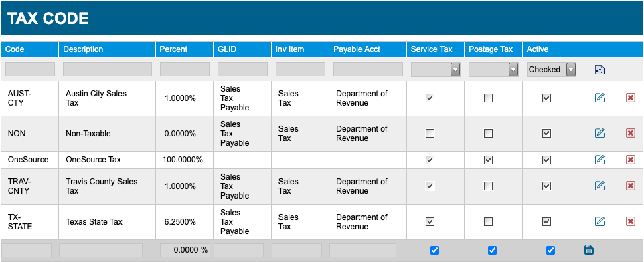Open the Postage Tax filter dropdown

(x=493, y=70)
